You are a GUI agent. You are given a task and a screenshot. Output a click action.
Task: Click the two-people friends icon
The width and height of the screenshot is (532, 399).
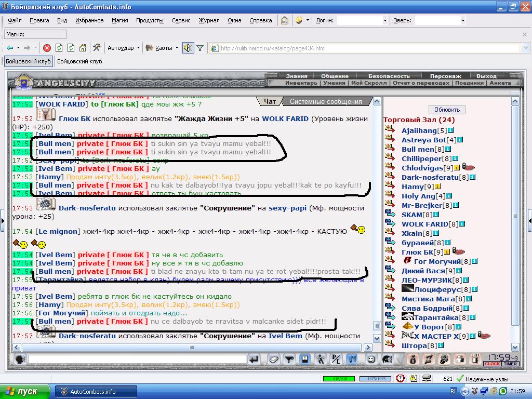pyautogui.click(x=460, y=359)
